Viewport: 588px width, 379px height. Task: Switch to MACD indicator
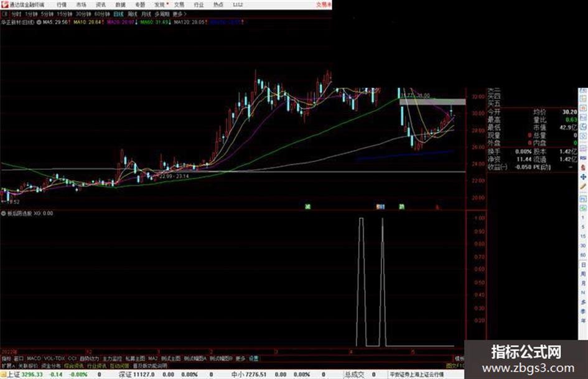click(34, 358)
